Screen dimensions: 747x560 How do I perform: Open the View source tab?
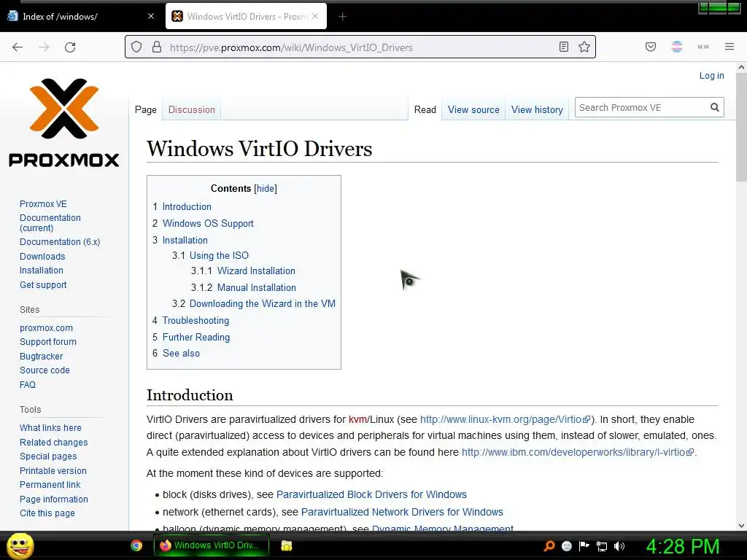coord(473,109)
